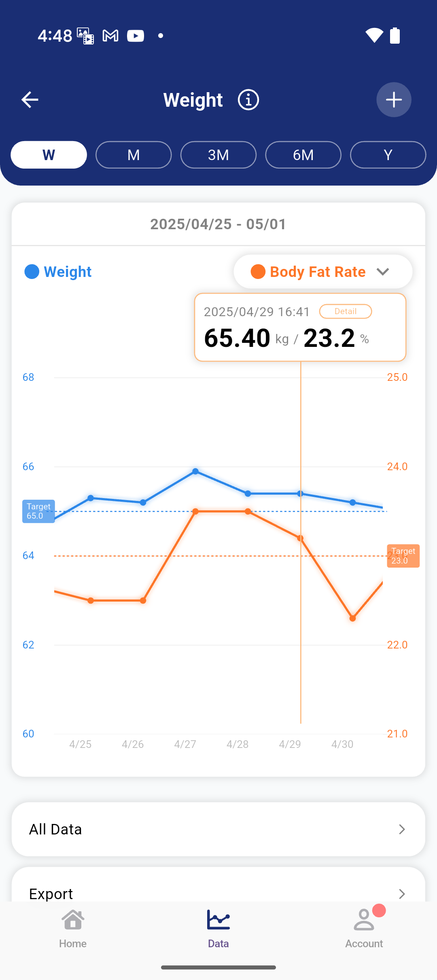The height and width of the screenshot is (980, 437).
Task: Tap the Gmail notification icon in status bar
Action: 110,36
